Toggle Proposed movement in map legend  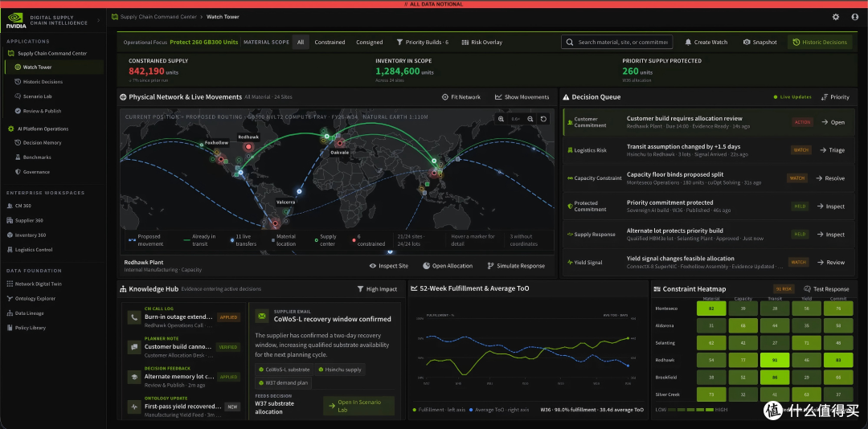(x=145, y=239)
